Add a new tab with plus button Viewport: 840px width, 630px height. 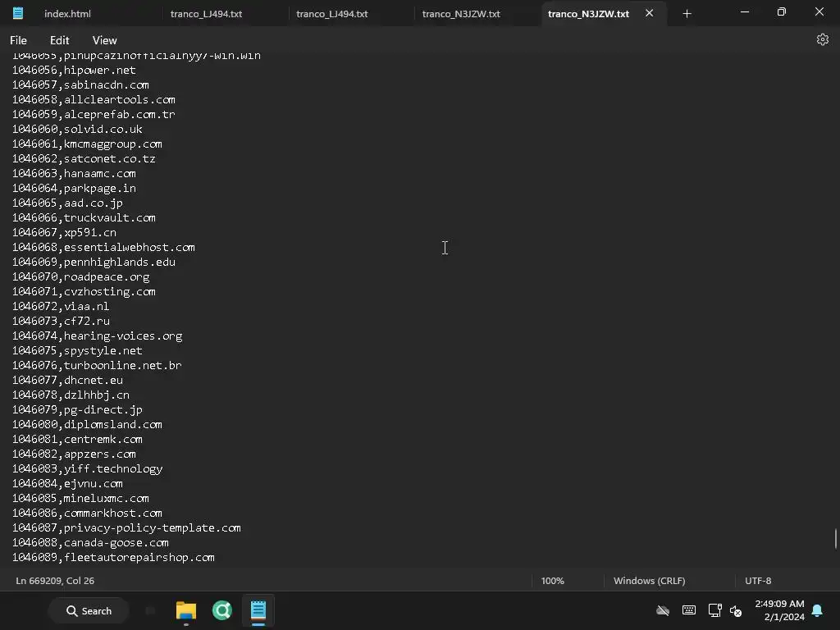coord(687,14)
